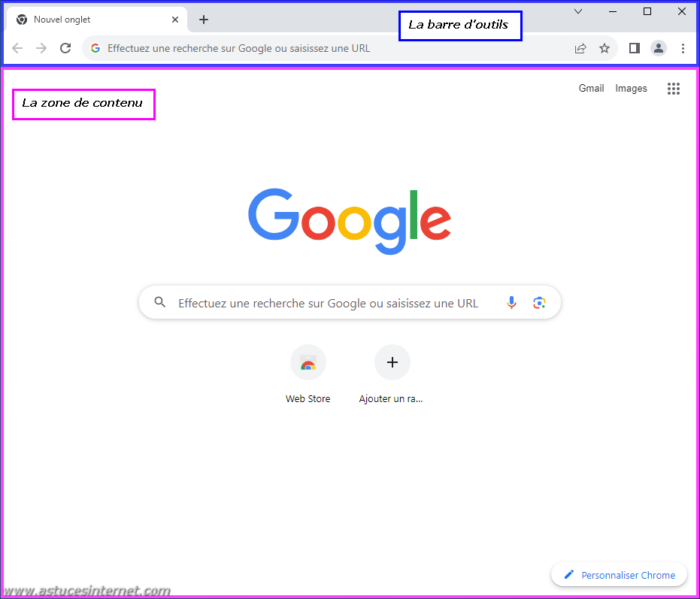Image resolution: width=700 pixels, height=599 pixels.
Task: Close the Nouvel onglet tab
Action: click(x=175, y=20)
